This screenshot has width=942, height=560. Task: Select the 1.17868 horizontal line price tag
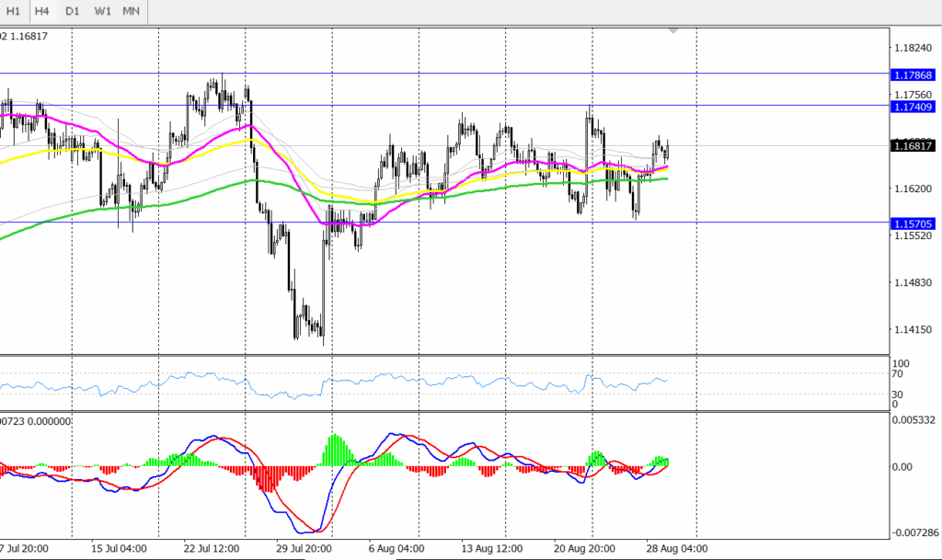[913, 74]
